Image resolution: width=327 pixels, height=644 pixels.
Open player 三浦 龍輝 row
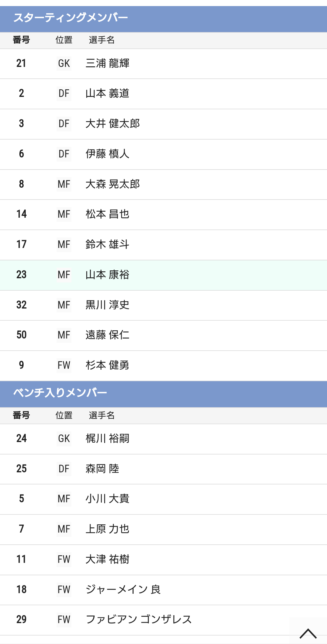tap(163, 64)
